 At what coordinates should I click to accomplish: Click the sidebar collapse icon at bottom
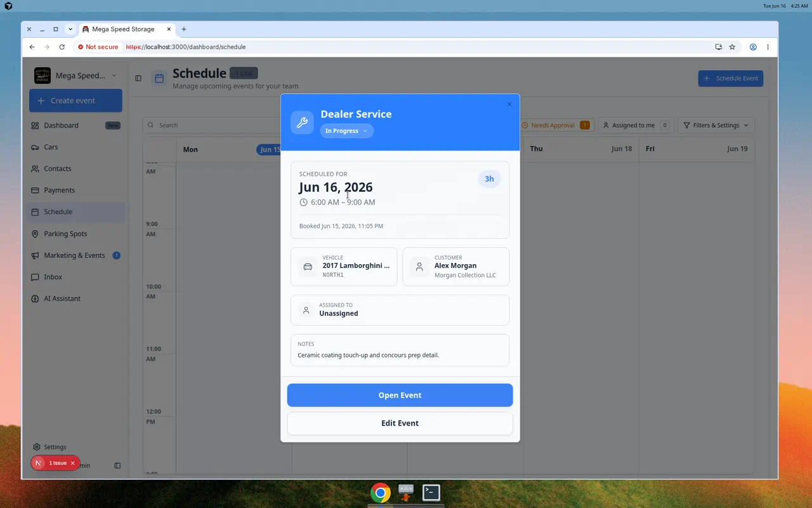(x=117, y=465)
